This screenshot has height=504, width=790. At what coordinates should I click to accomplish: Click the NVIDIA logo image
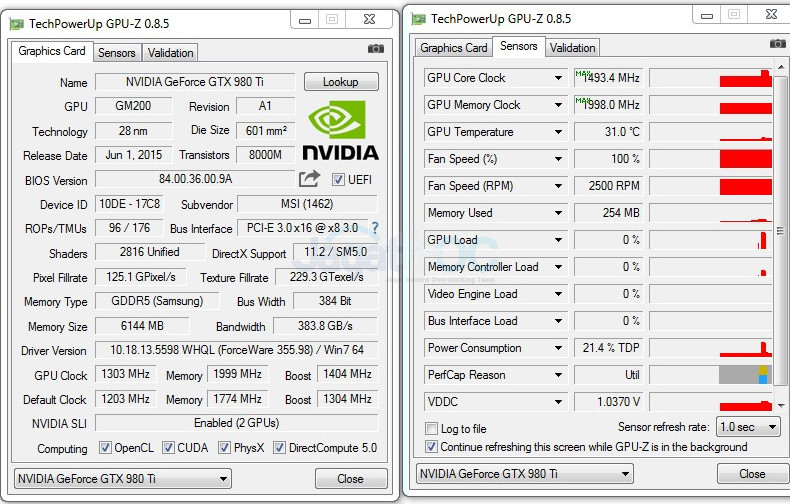coord(341,130)
